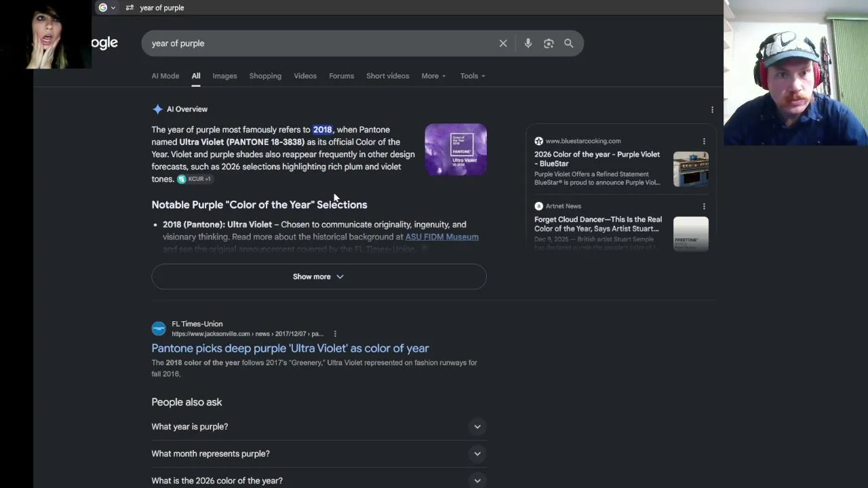Switch to the AI Mode tab

click(165, 76)
